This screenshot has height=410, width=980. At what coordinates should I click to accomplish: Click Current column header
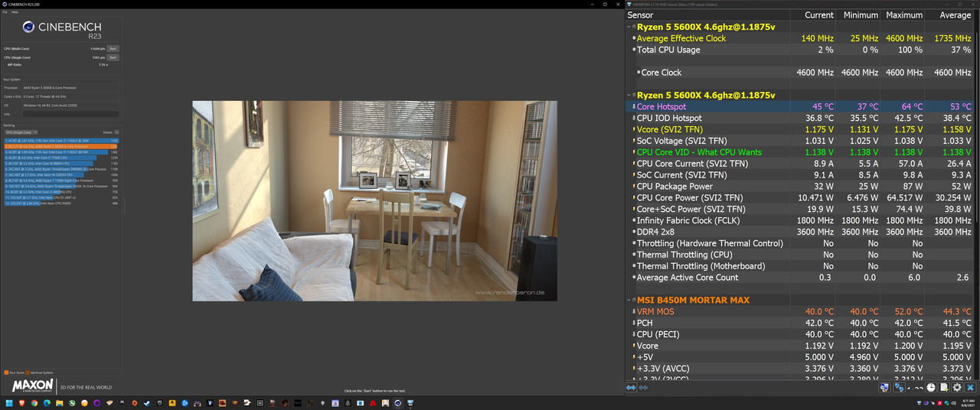(819, 15)
